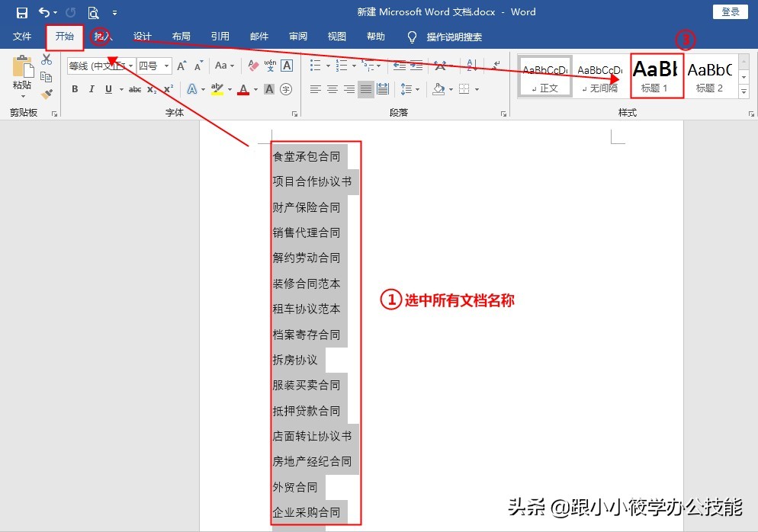Open the Paragraph dialog launcher
The height and width of the screenshot is (532, 758).
[504, 114]
